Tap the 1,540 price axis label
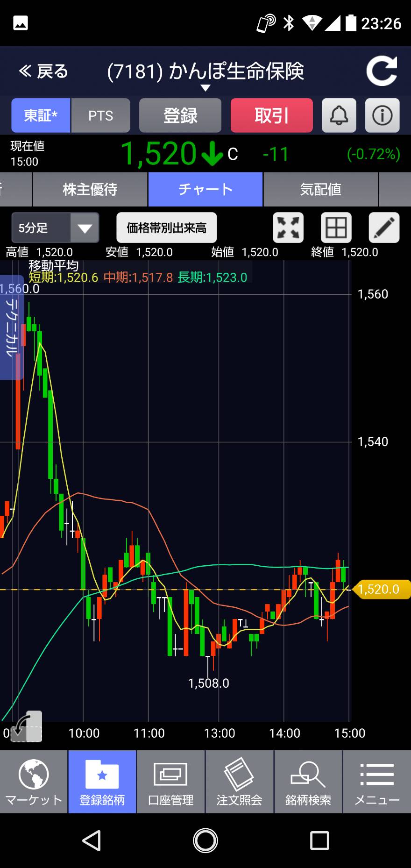Screen dimensions: 411x868 pos(373,441)
